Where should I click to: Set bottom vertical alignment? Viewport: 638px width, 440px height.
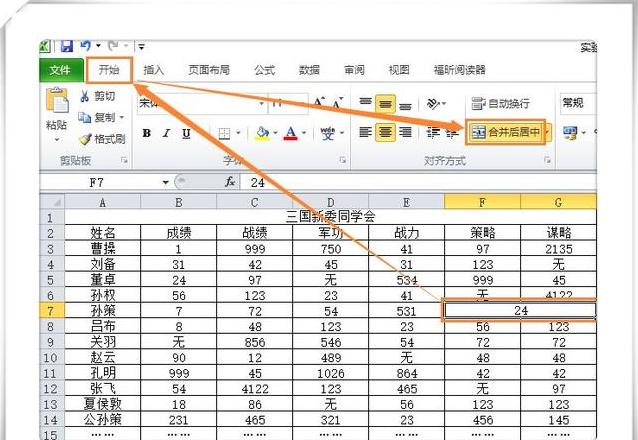[405, 104]
